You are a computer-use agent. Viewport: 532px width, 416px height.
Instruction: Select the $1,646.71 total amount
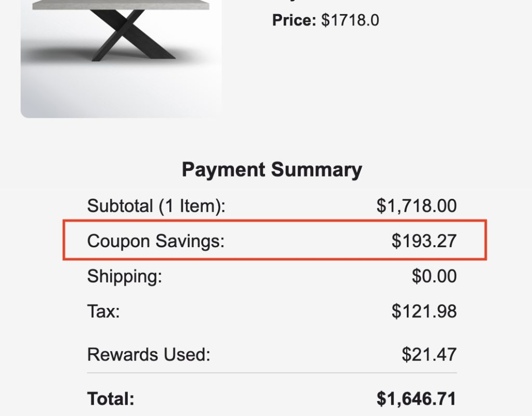tap(416, 399)
